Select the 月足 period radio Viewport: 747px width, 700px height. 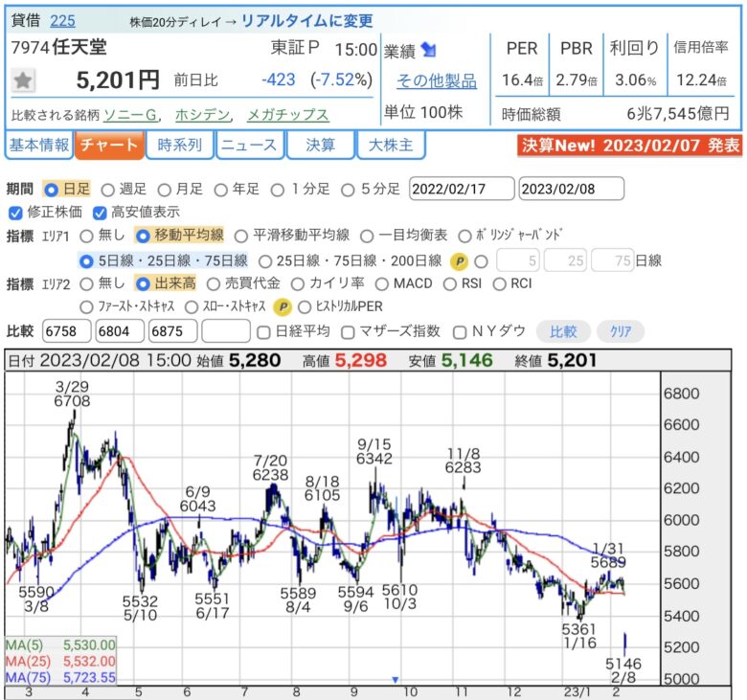[x=165, y=190]
